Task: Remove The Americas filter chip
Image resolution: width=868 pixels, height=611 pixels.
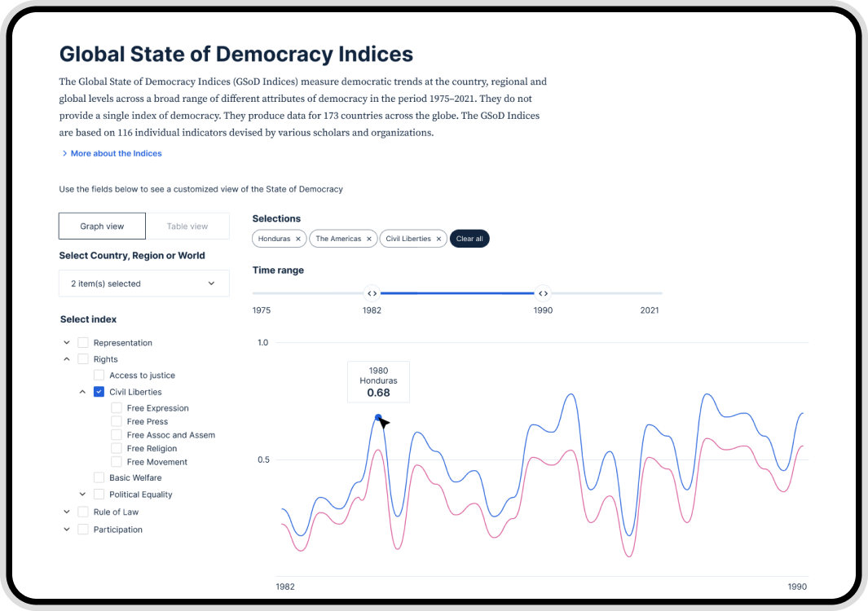Action: coord(370,239)
